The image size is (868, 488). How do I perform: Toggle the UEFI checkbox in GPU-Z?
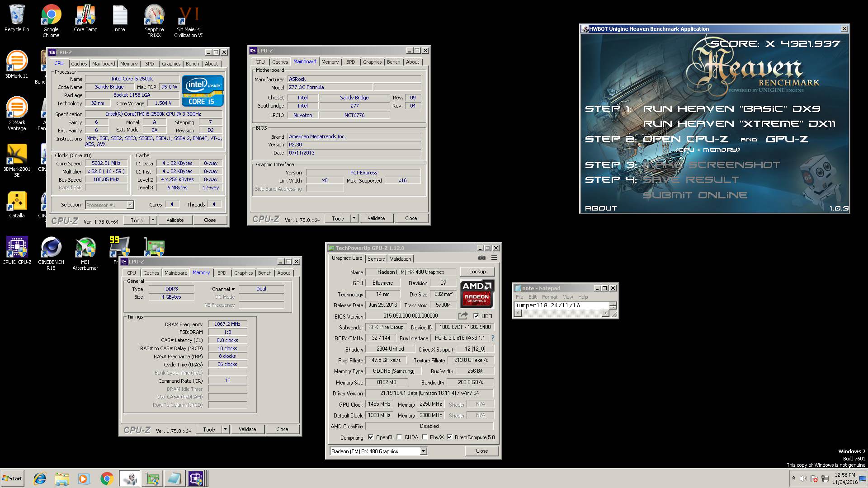(x=476, y=316)
